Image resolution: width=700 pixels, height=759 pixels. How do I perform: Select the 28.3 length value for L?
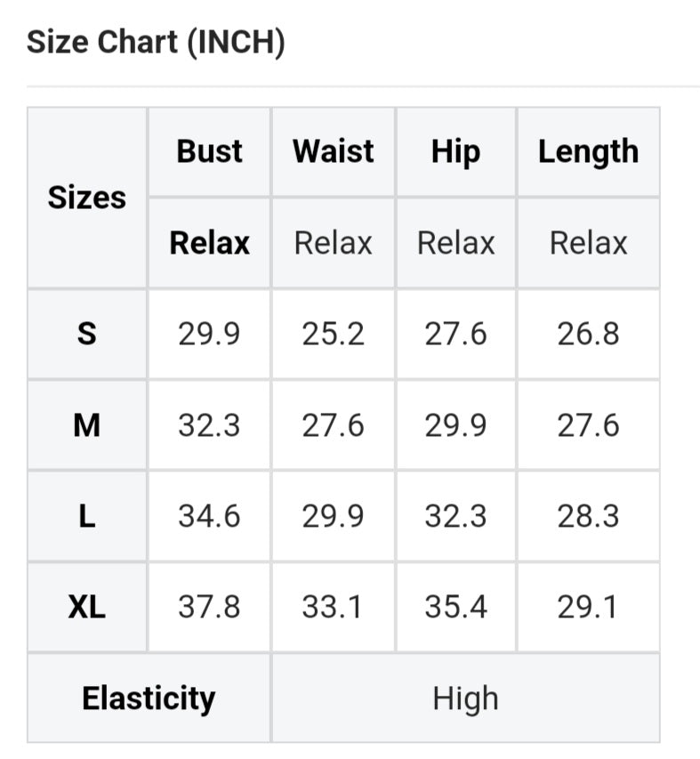point(588,516)
